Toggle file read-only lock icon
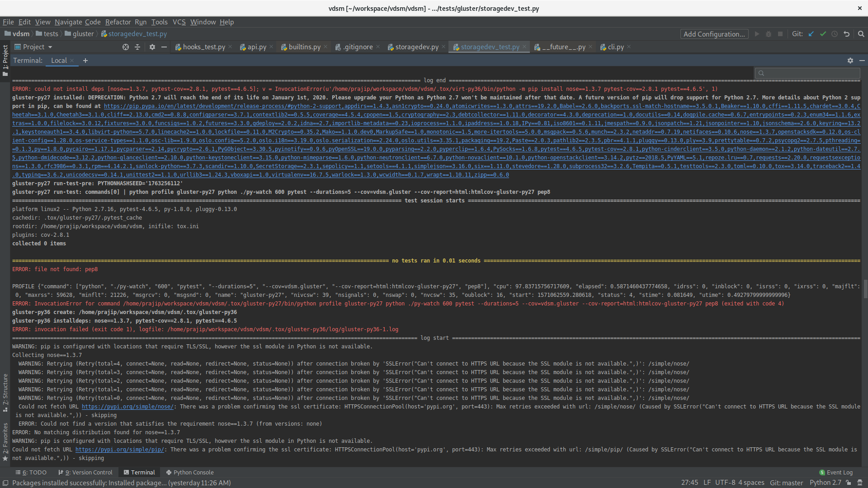 849,483
